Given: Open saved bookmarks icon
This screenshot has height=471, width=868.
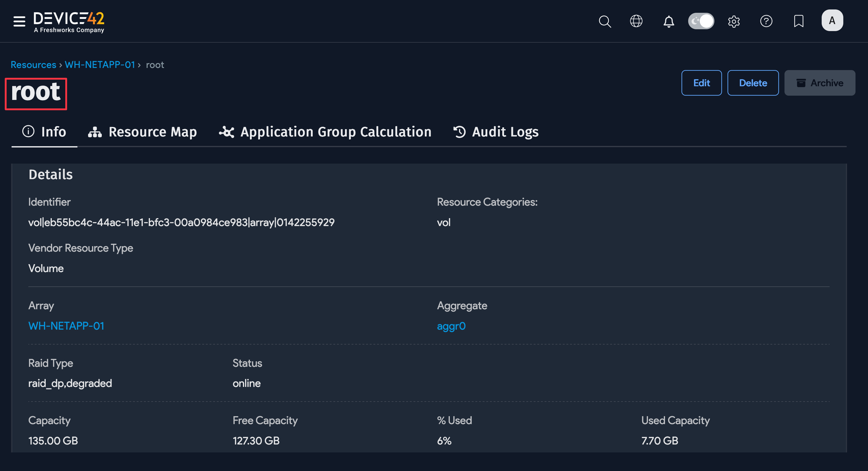Looking at the screenshot, I should coord(799,21).
